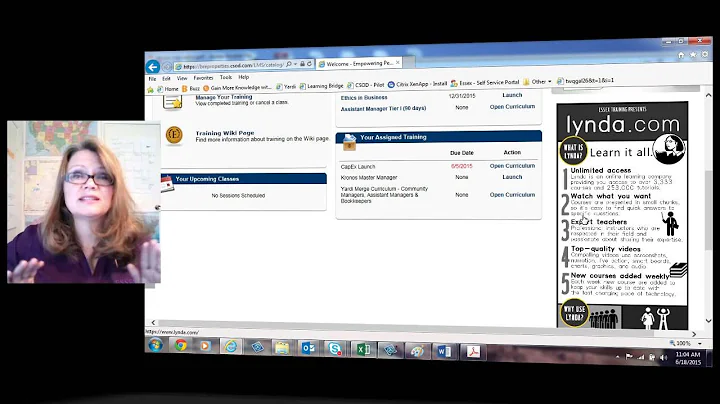Click the lynda.com banner advertisement
Viewport: 720px width, 404px height.
coord(622,215)
